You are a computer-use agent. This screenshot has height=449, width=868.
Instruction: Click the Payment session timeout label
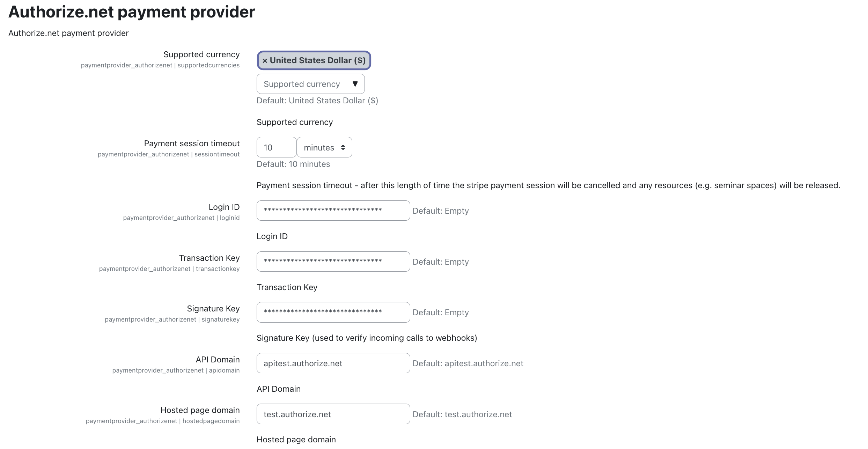(192, 143)
